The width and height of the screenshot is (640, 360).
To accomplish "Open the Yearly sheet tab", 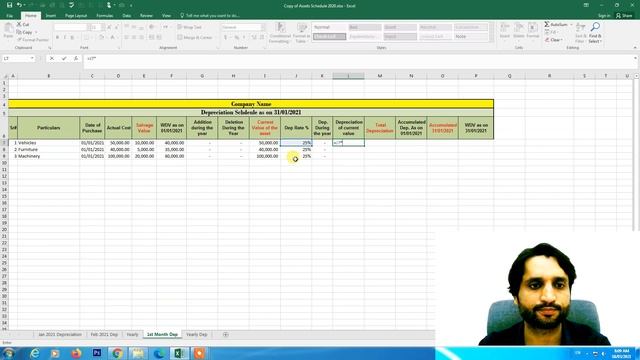I will click(132, 334).
